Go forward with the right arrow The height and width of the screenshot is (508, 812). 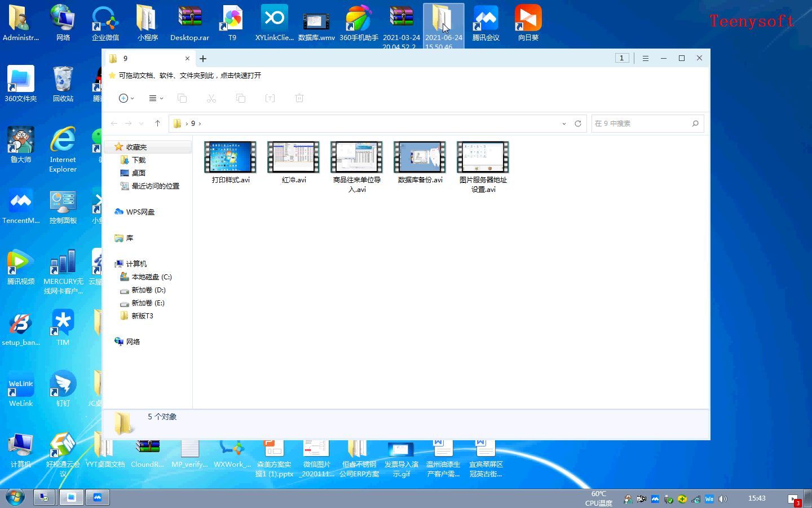click(128, 123)
